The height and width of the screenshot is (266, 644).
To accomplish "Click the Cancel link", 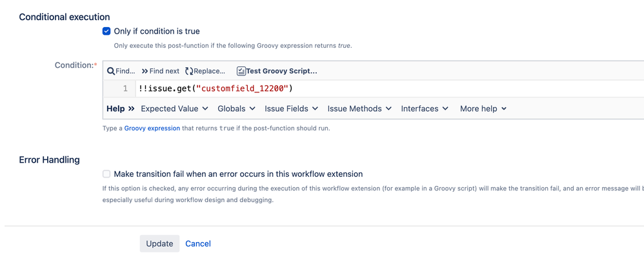I will click(198, 243).
